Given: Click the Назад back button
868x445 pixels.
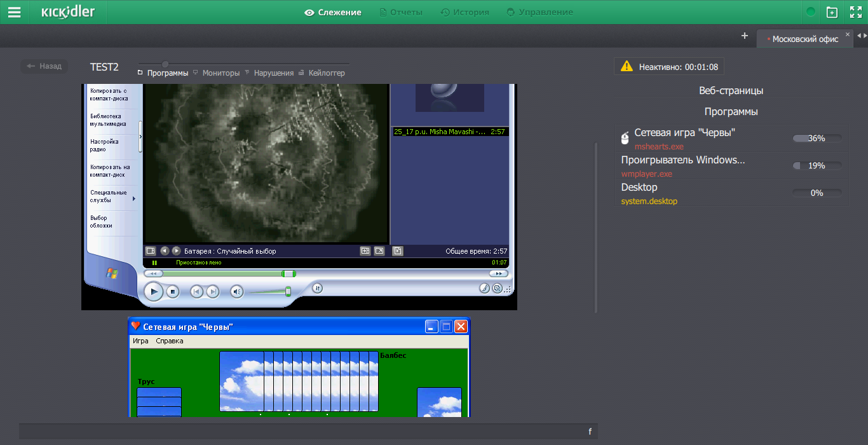Looking at the screenshot, I should pos(44,66).
